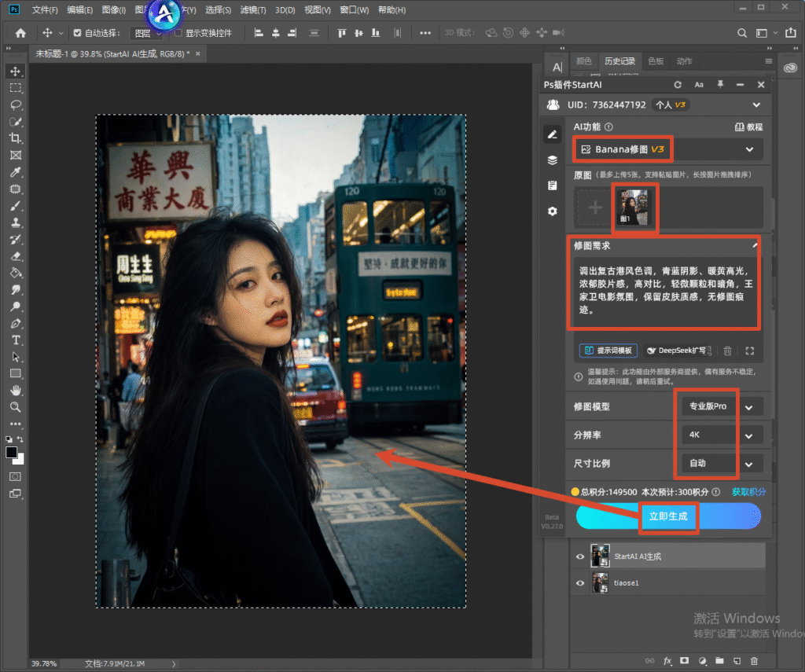Refresh the StartAI plugin panel
805x672 pixels.
pyautogui.click(x=678, y=85)
